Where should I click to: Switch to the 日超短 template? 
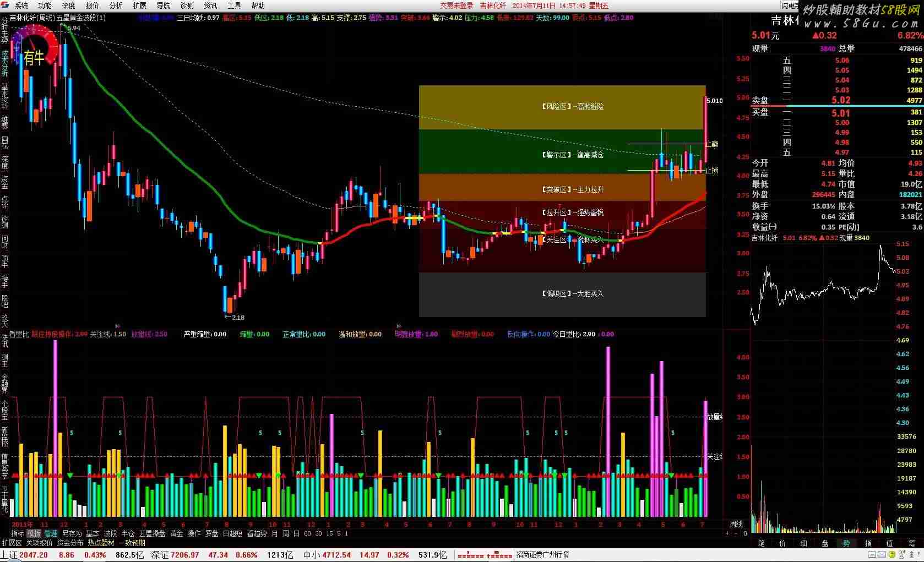(x=232, y=533)
